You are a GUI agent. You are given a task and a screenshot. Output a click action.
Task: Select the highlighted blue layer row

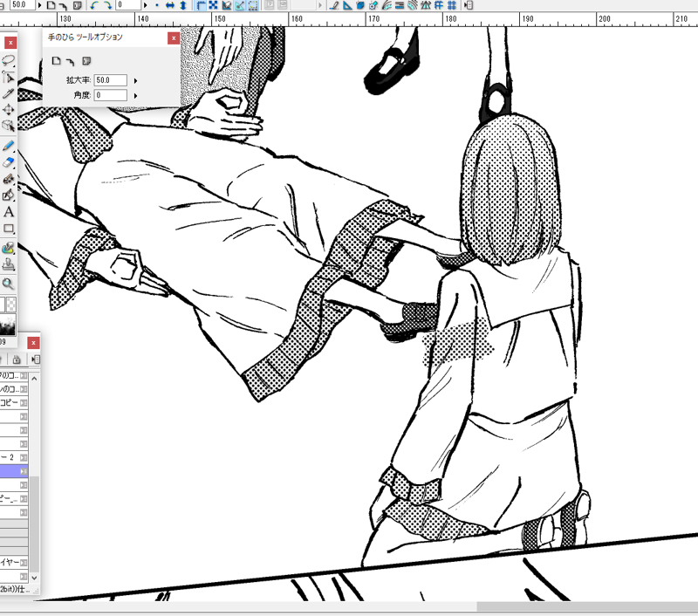(x=14, y=471)
